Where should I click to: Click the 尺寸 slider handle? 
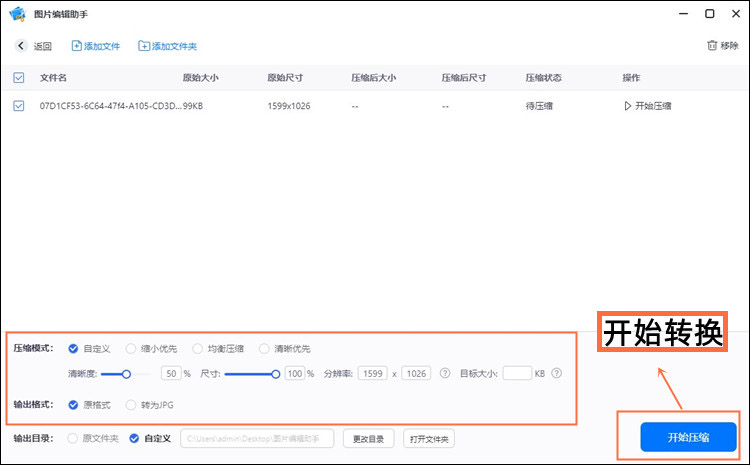tap(276, 374)
